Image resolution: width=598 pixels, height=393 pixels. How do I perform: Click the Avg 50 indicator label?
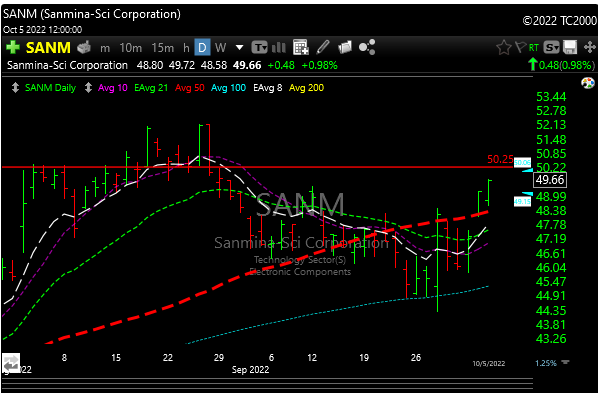tap(190, 88)
